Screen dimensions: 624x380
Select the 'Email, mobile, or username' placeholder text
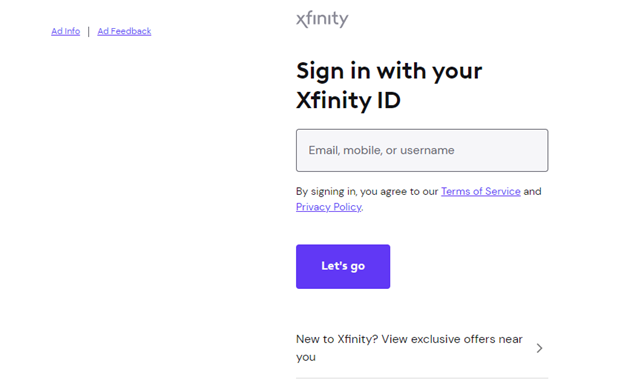click(x=381, y=150)
